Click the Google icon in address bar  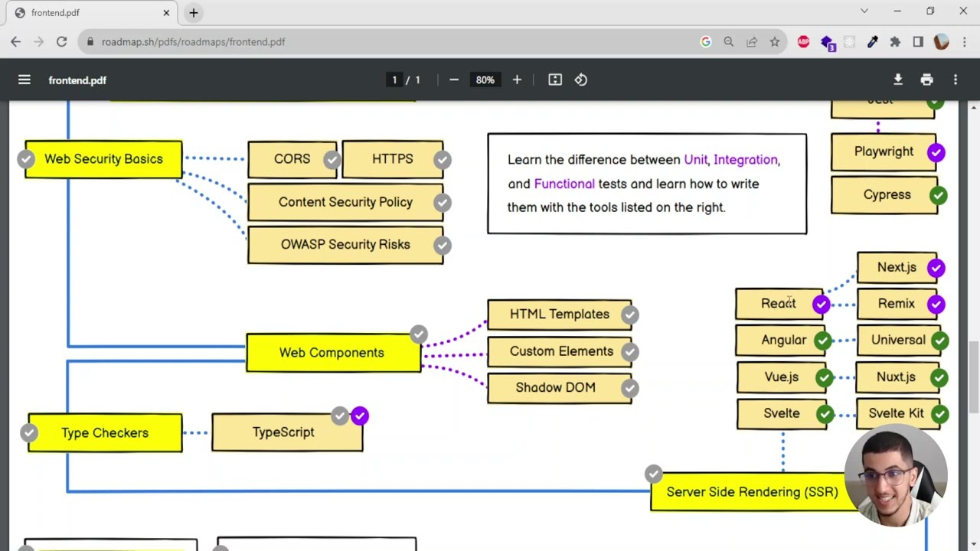tap(706, 42)
